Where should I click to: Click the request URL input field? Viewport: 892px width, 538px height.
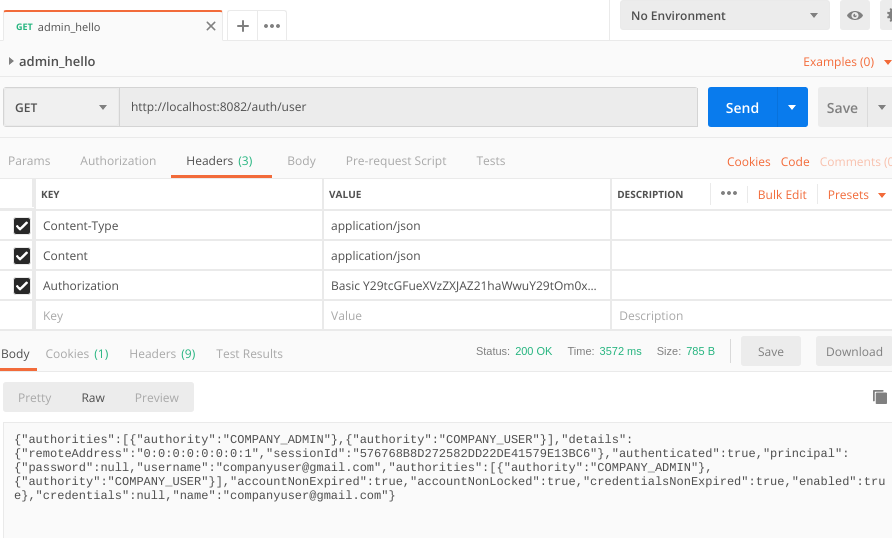click(408, 107)
